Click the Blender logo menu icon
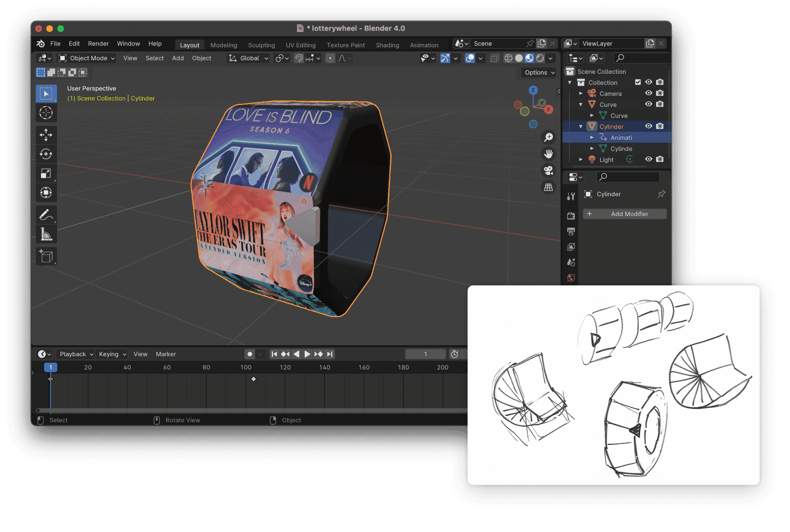Screen dimensions: 790x532 coord(41,44)
